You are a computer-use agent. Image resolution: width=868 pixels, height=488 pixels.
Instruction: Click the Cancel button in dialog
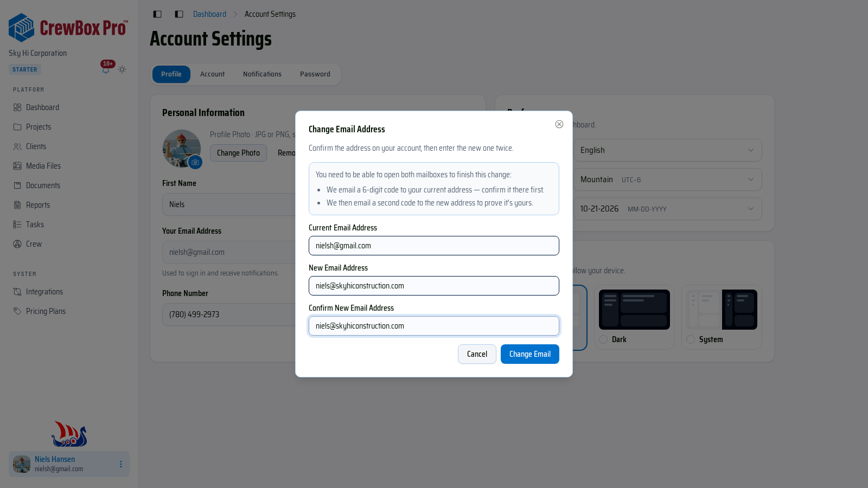point(477,354)
